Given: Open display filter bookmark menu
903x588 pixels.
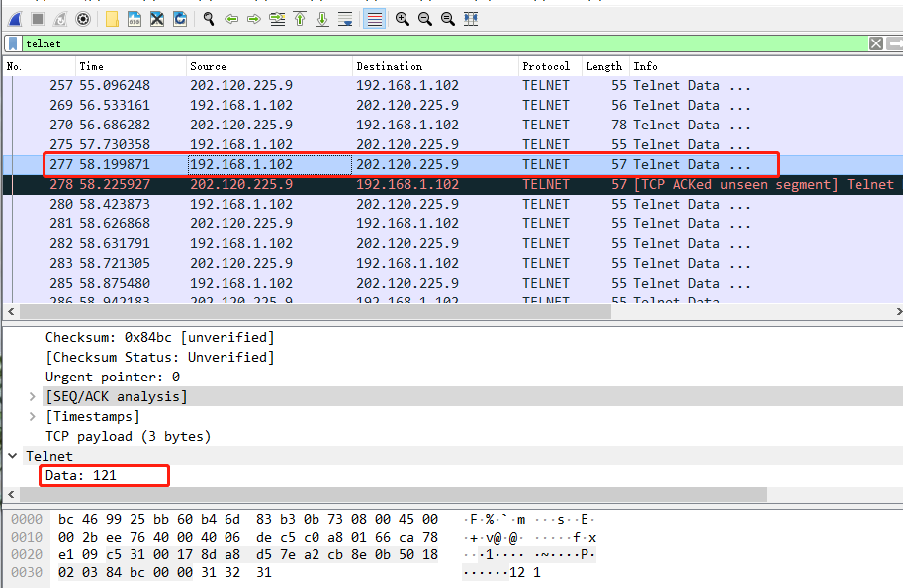Looking at the screenshot, I should [x=13, y=43].
